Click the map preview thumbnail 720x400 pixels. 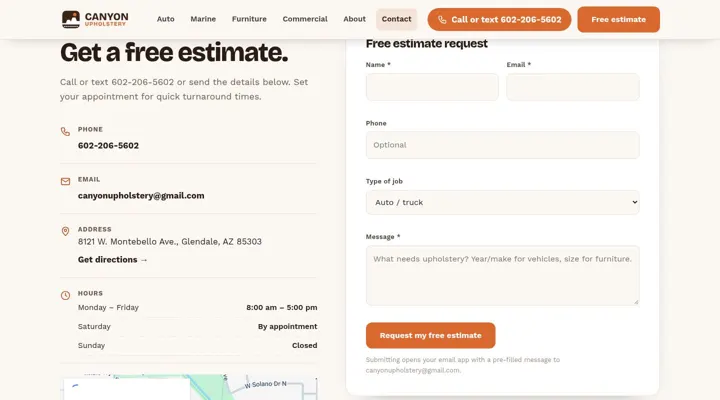[x=188, y=387]
